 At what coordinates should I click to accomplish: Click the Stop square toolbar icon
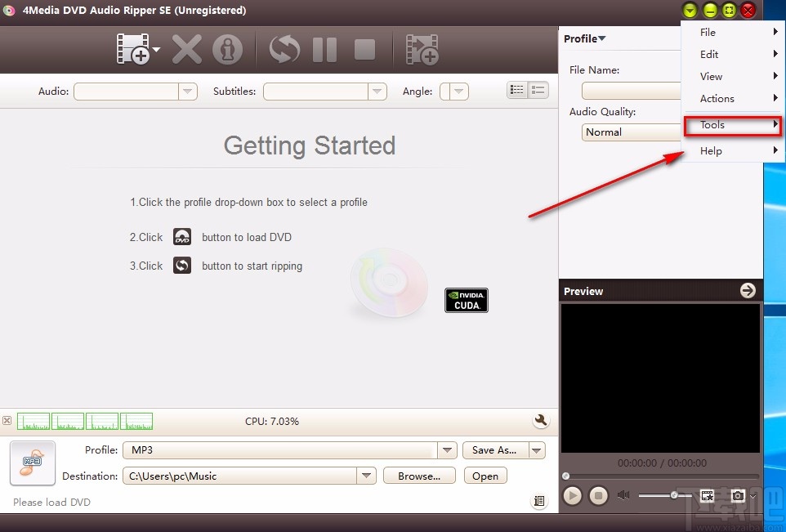click(x=364, y=49)
